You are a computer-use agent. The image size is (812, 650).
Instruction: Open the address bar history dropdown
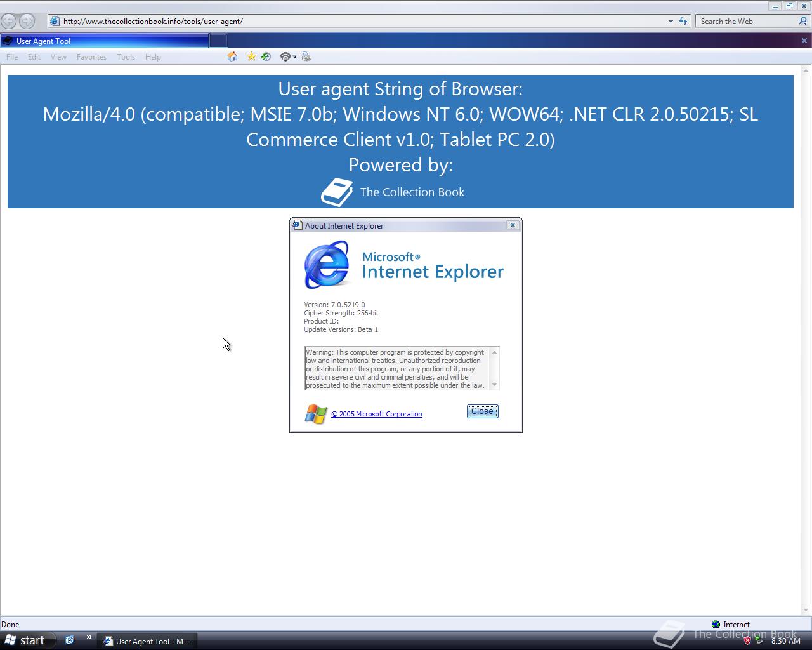[671, 21]
